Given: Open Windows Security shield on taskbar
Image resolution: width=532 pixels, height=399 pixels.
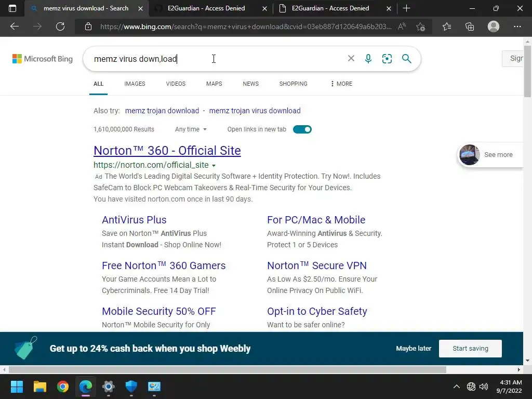Looking at the screenshot, I should coord(131,387).
